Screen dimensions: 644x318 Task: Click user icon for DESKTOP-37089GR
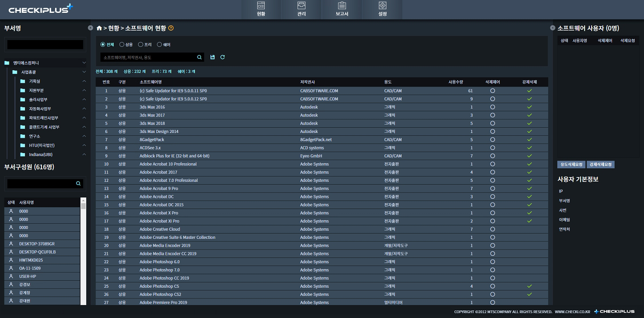click(11, 244)
